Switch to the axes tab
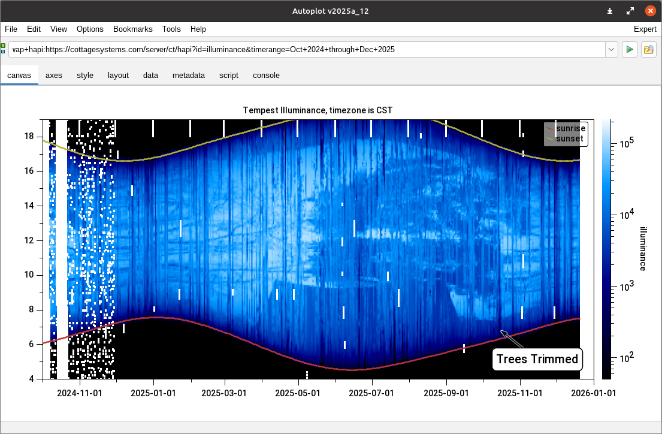This screenshot has height=434, width=662. (54, 75)
